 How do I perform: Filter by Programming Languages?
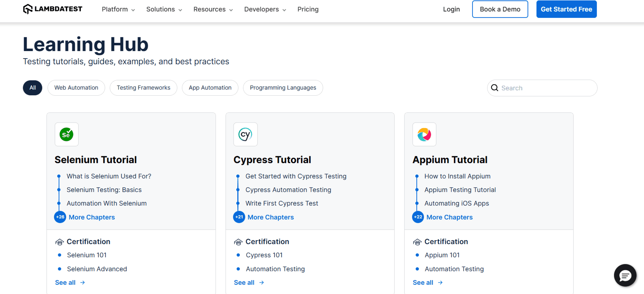pos(283,88)
